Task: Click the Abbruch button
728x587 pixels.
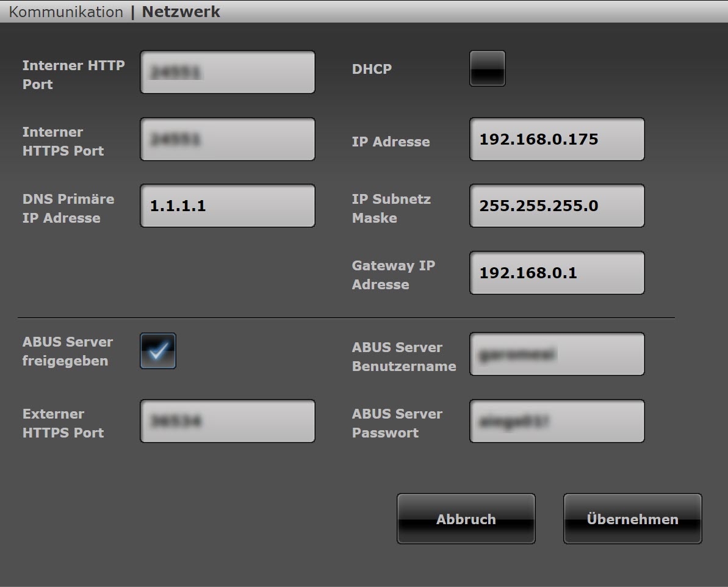Action: point(466,519)
